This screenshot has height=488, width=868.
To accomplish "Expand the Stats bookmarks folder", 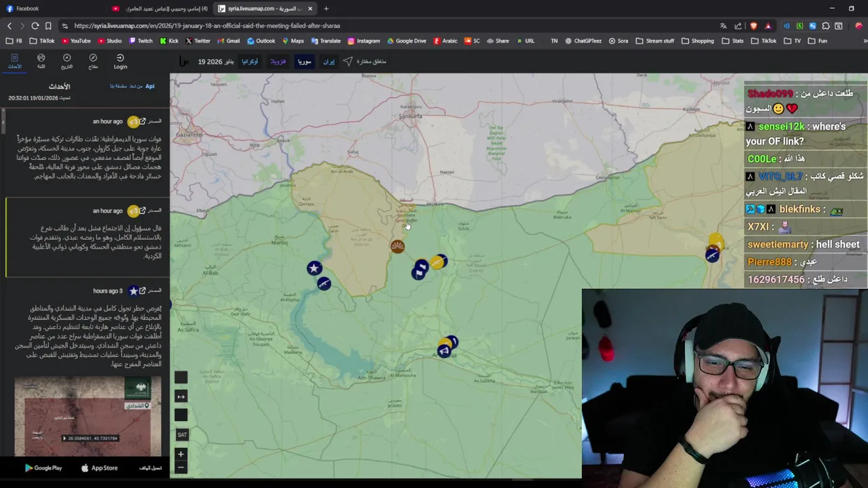I will point(733,41).
